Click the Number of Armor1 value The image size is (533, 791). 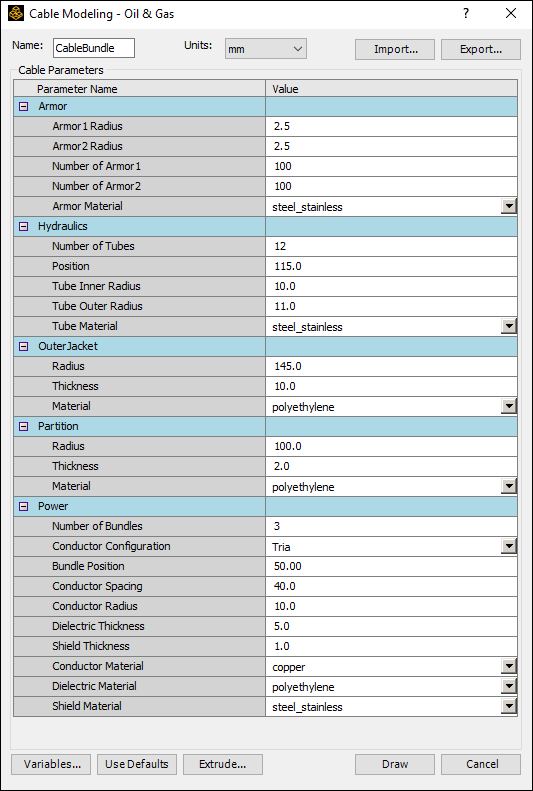coord(391,166)
